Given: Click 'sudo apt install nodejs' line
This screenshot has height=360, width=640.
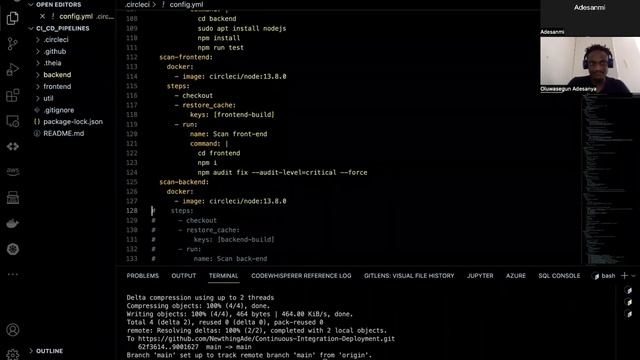Looking at the screenshot, I should point(242,29).
